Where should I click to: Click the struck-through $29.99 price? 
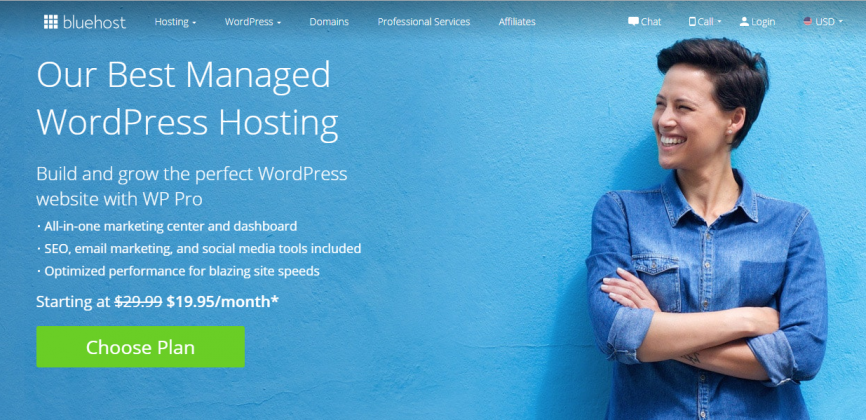point(138,302)
